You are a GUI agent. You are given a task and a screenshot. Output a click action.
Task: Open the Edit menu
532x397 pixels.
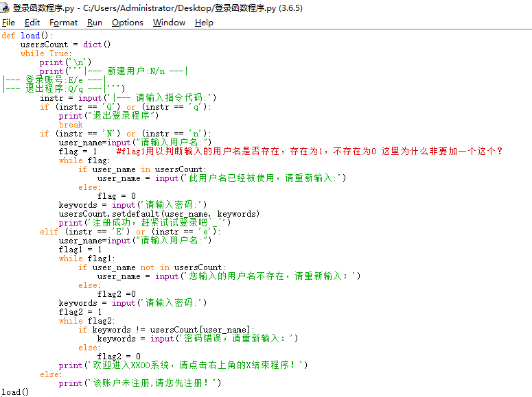pos(32,23)
